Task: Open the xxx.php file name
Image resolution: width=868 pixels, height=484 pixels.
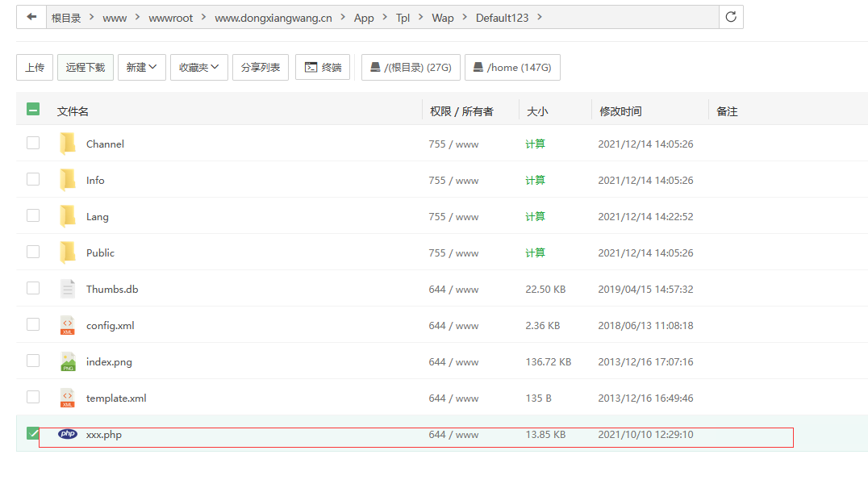Action: pyautogui.click(x=104, y=434)
